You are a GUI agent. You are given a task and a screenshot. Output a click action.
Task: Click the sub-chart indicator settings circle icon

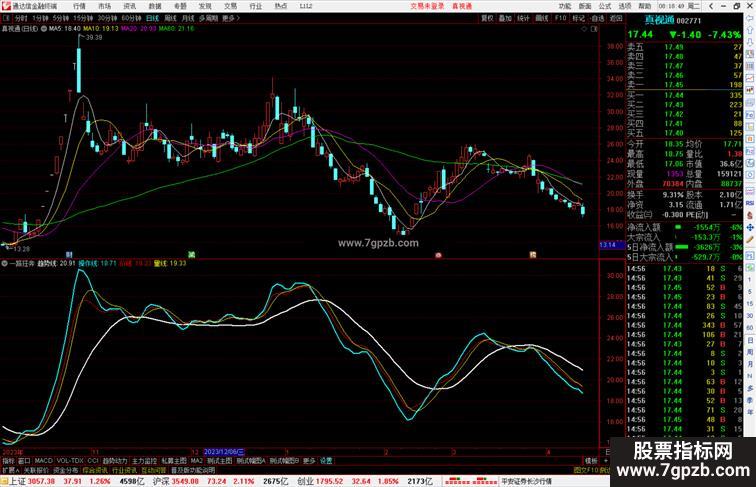(4, 263)
